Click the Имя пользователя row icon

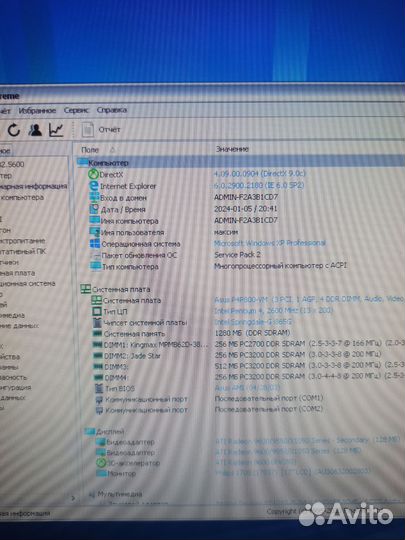click(x=95, y=232)
